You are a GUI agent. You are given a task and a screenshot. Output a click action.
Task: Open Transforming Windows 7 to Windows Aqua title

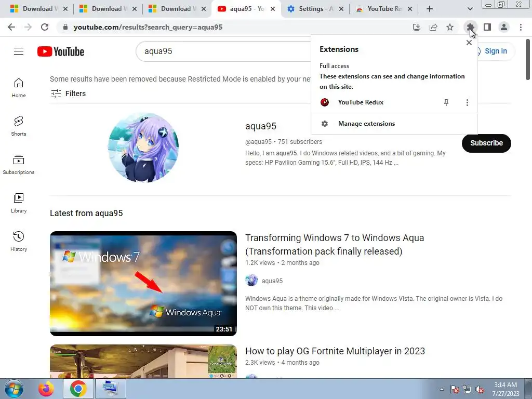(x=335, y=244)
